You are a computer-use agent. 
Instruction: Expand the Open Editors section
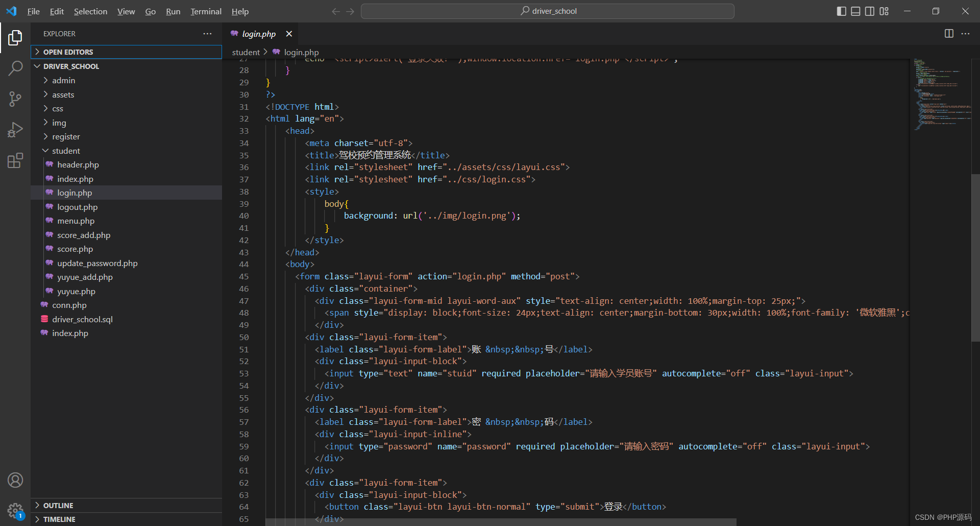point(126,52)
